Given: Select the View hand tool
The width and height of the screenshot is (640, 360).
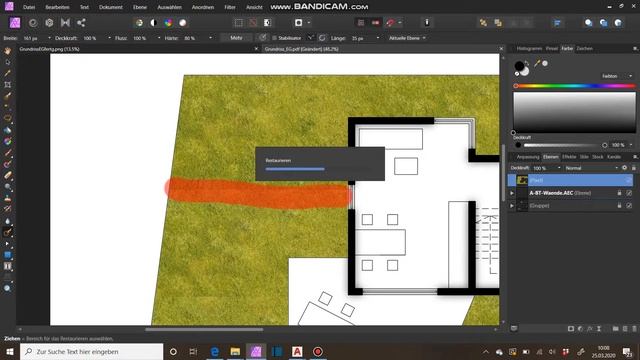Looking at the screenshot, I should click(7, 51).
